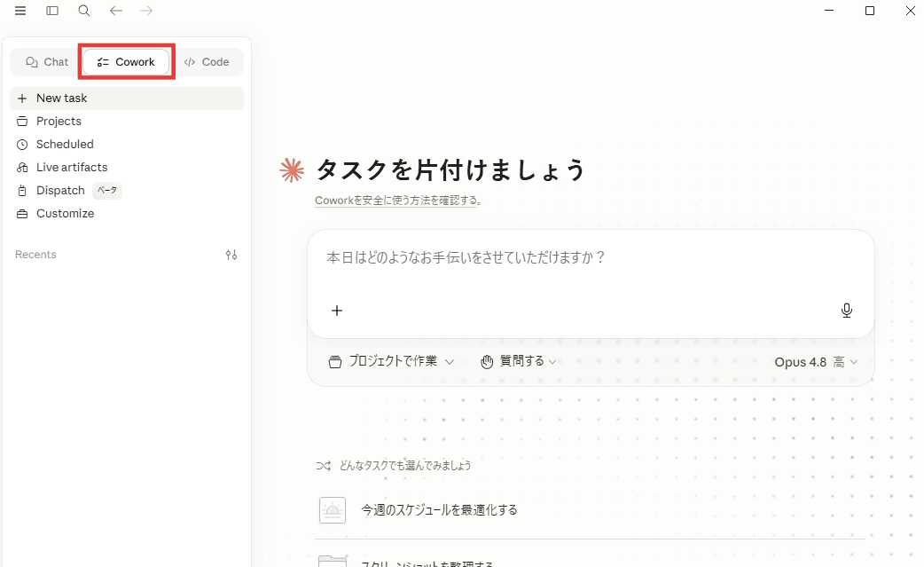Open the Scheduled section
Screen dimensions: 924x567
(127, 145)
